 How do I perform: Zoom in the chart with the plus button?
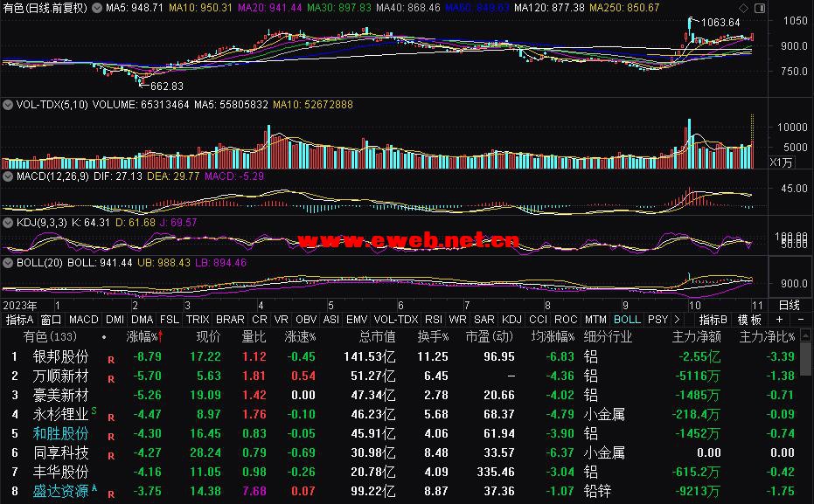pos(779,320)
